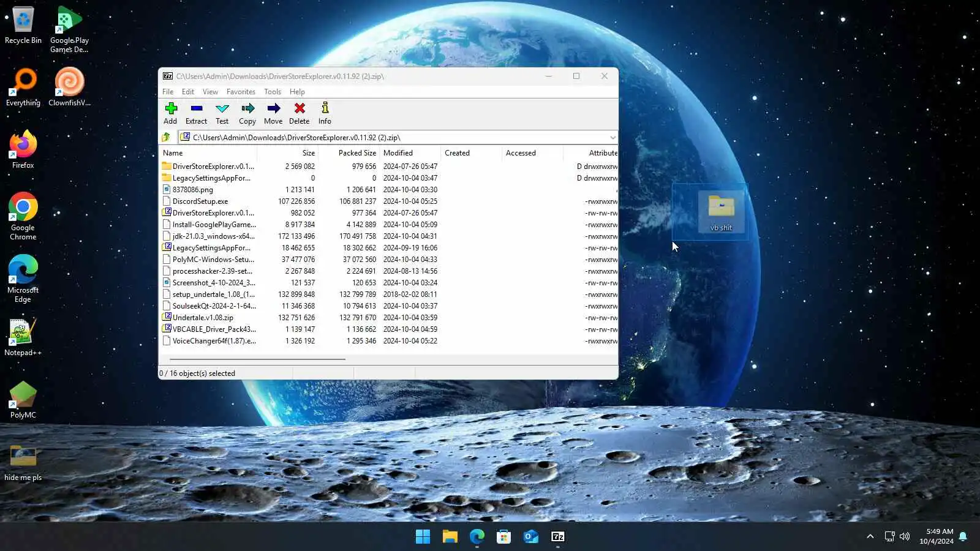Open the Edit menu

188,92
